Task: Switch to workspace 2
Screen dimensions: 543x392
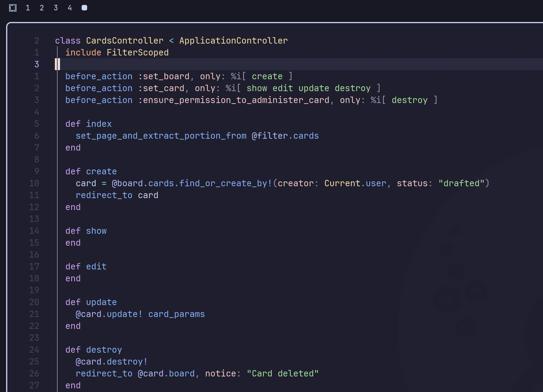Action: click(x=42, y=8)
